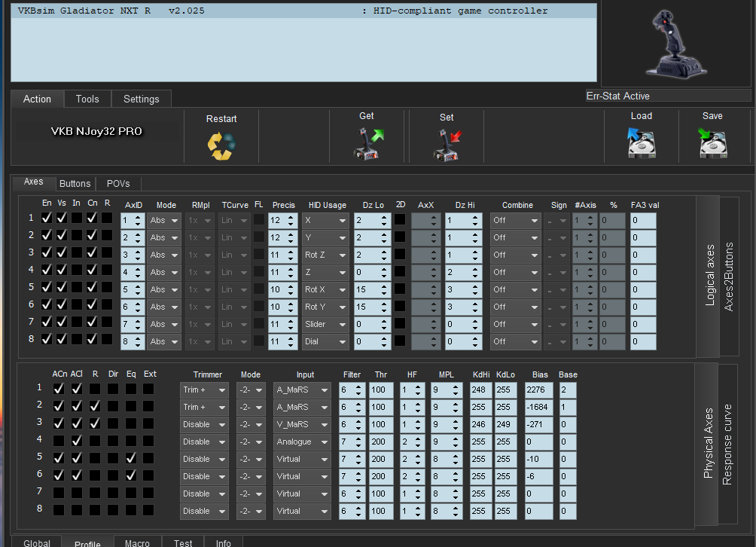Image resolution: width=756 pixels, height=547 pixels.
Task: Click the Bias field showing 2276
Action: [x=539, y=390]
